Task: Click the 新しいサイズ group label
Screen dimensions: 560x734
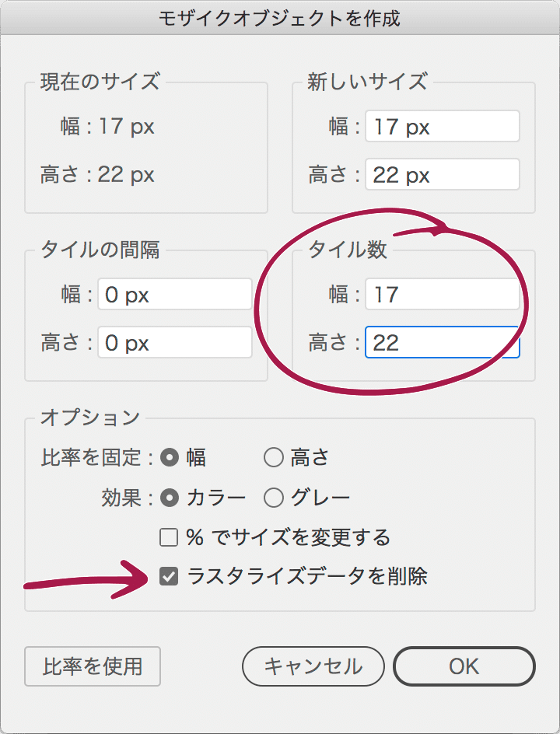Action: coord(368,82)
